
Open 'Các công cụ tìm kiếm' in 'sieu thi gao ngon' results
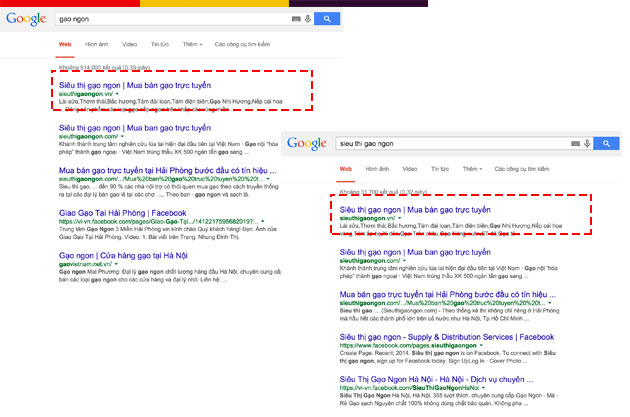[x=522, y=169]
